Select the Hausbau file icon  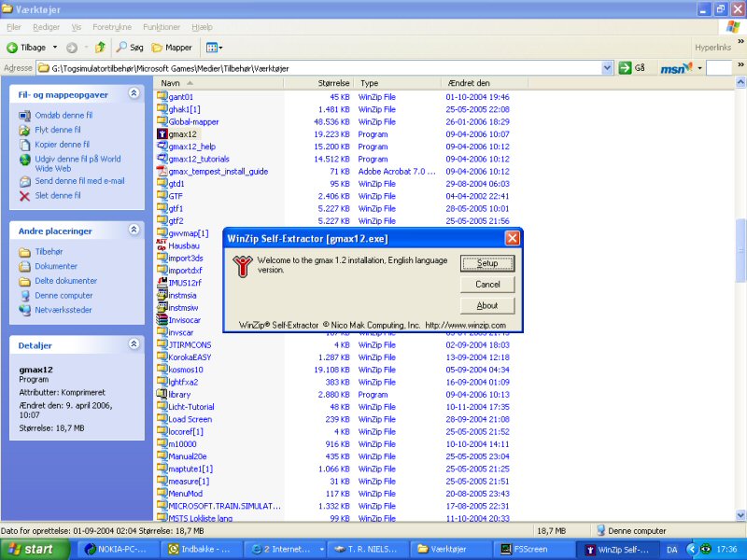coord(162,245)
